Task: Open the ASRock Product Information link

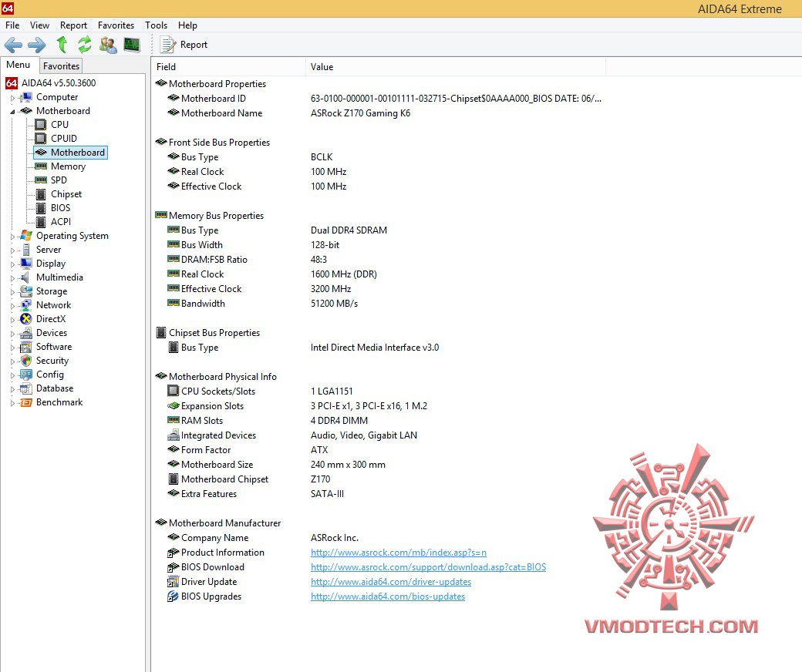Action: (x=399, y=553)
